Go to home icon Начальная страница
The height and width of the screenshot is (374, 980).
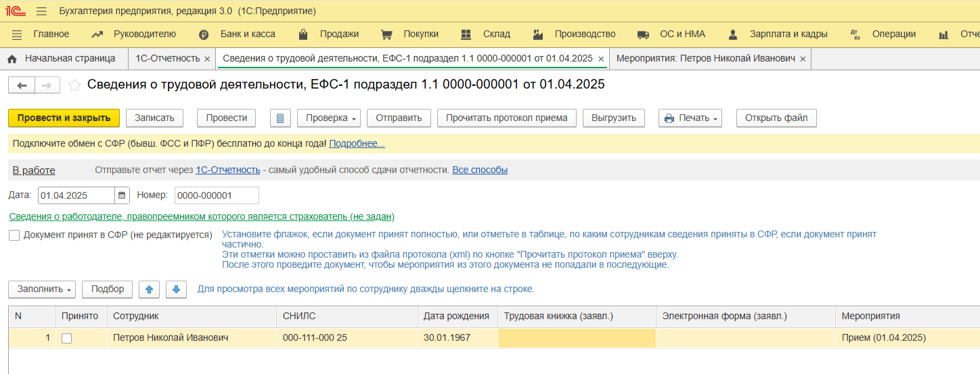(x=12, y=59)
